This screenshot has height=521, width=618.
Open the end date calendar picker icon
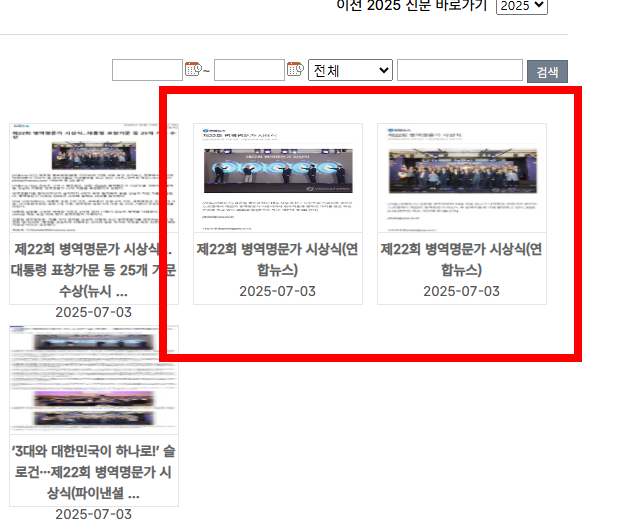pyautogui.click(x=295, y=69)
